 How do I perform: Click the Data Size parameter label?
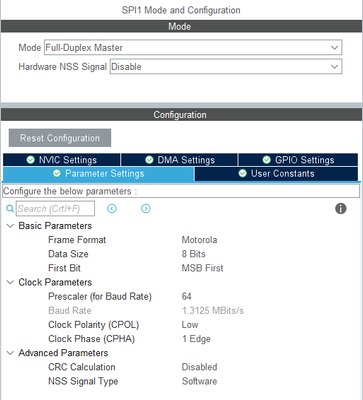click(x=68, y=254)
